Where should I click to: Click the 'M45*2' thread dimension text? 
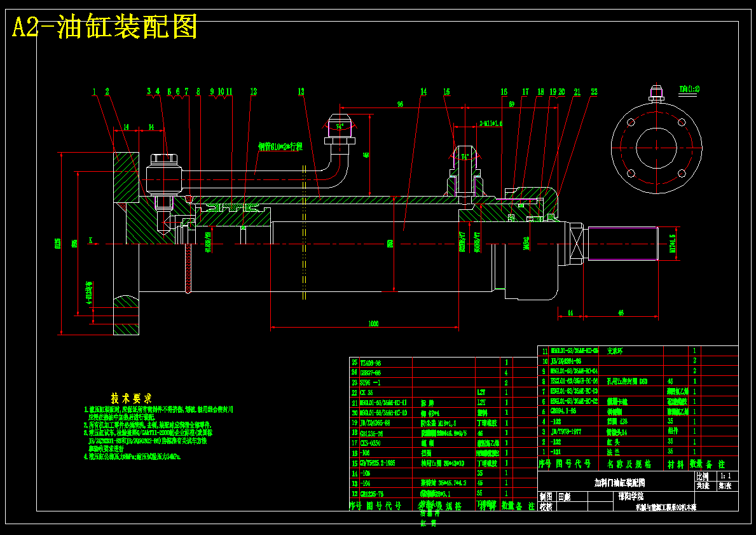(x=526, y=242)
